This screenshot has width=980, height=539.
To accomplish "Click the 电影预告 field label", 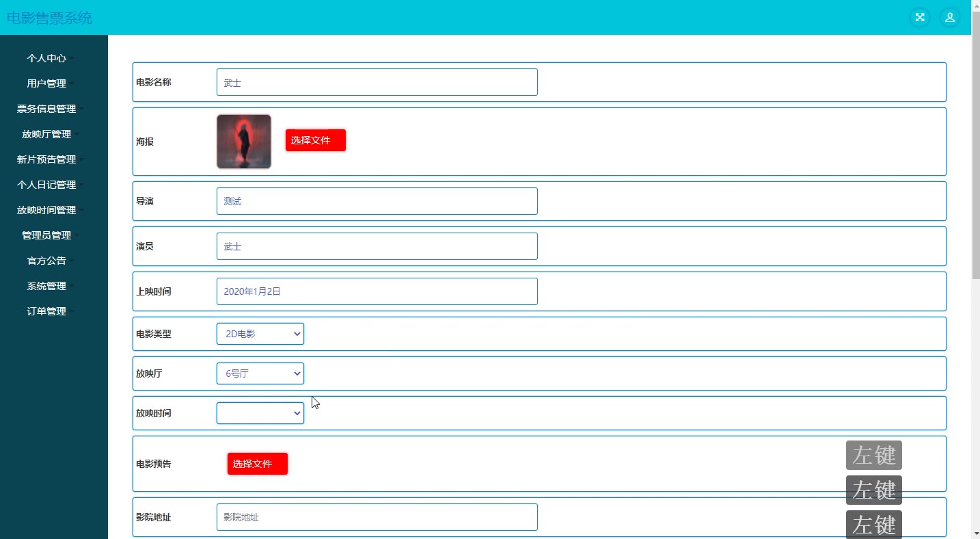I will (154, 464).
